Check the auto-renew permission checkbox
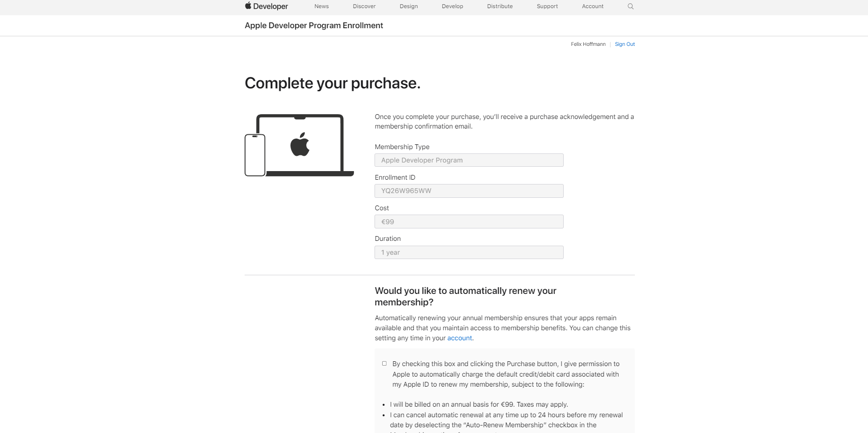The height and width of the screenshot is (433, 868). (x=384, y=364)
